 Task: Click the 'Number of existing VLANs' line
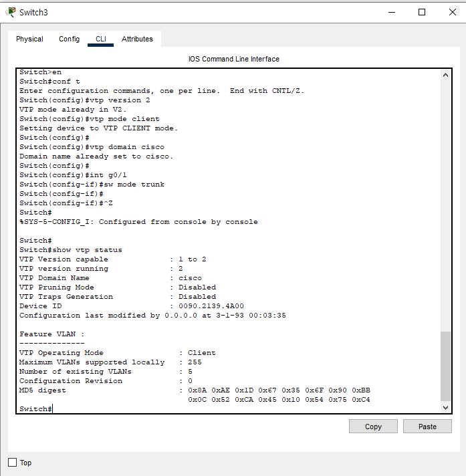pyautogui.click(x=106, y=372)
